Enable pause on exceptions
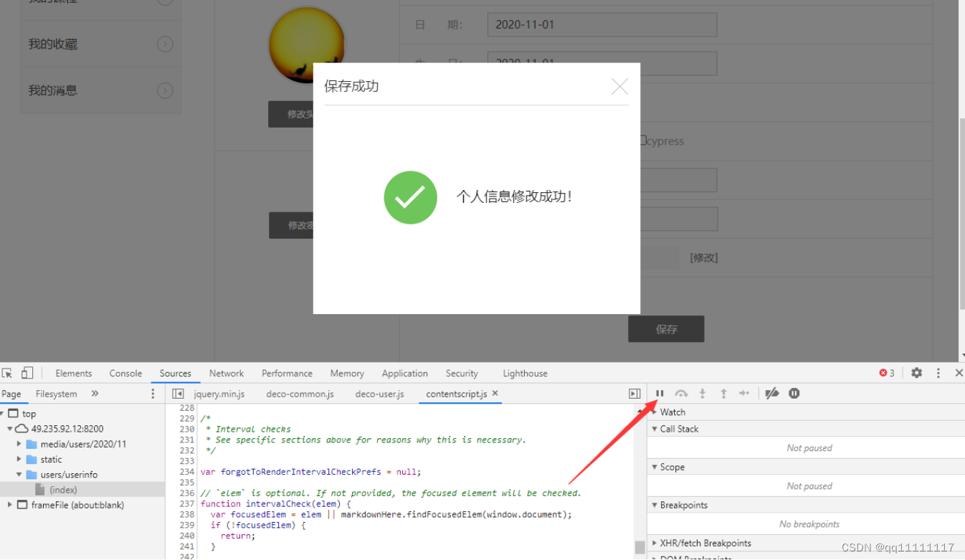 (794, 393)
